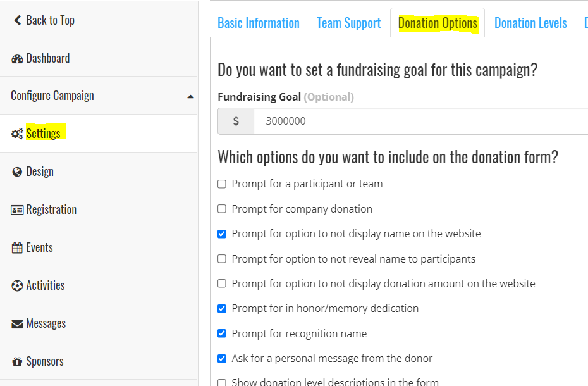Click the Settings gears icon

coord(17,134)
